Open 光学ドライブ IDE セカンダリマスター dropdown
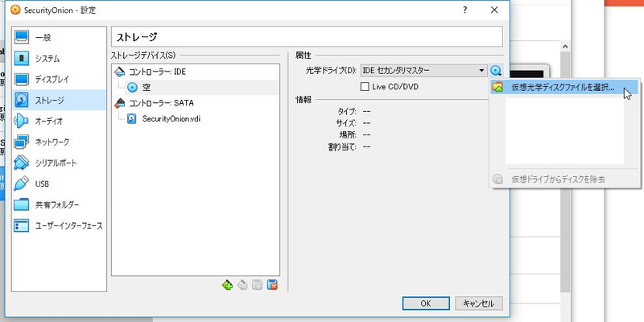644x322 pixels. click(x=424, y=71)
